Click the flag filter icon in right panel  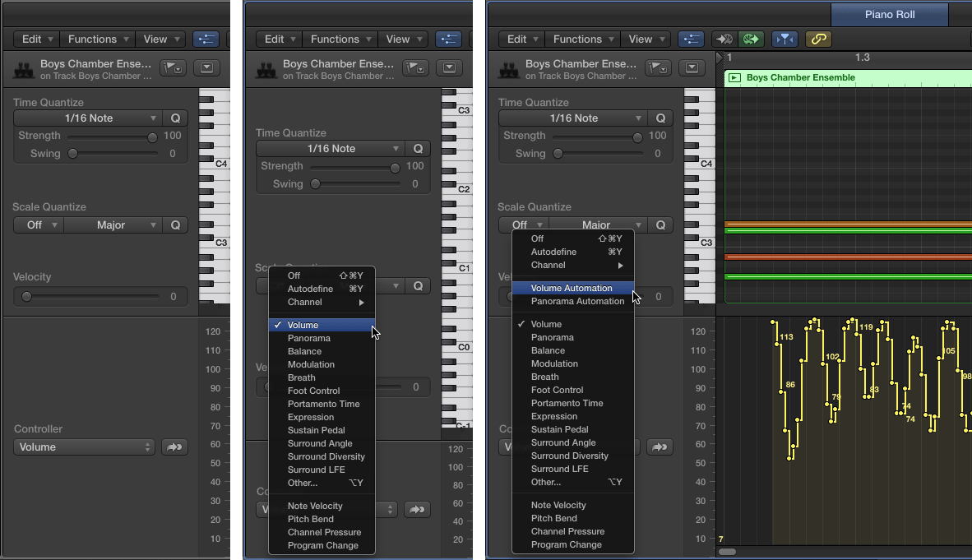[x=658, y=67]
